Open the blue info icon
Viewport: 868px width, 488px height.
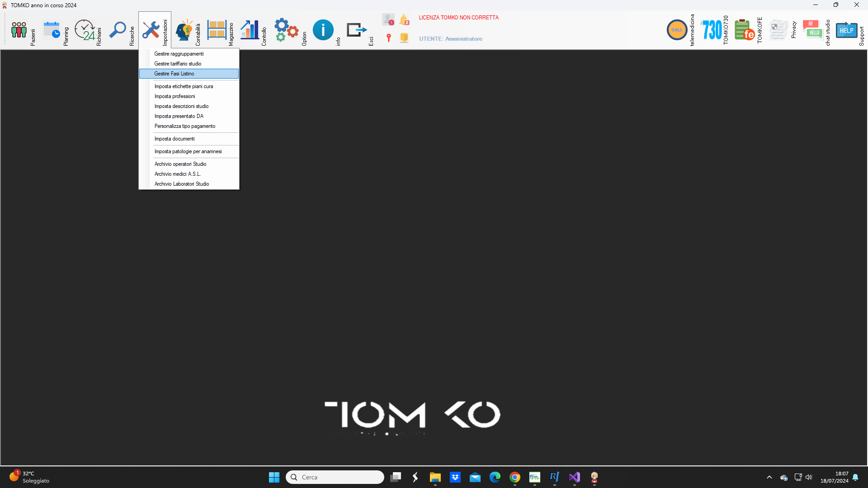[323, 30]
